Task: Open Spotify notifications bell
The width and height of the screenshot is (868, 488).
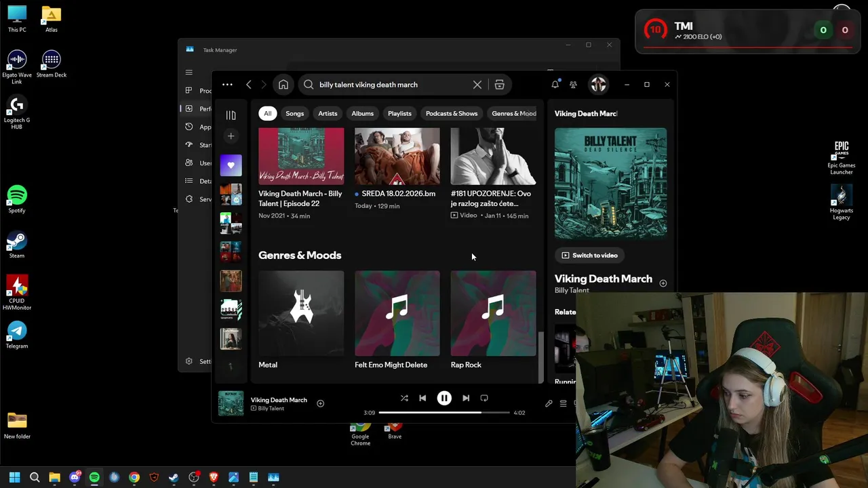Action: tap(555, 85)
